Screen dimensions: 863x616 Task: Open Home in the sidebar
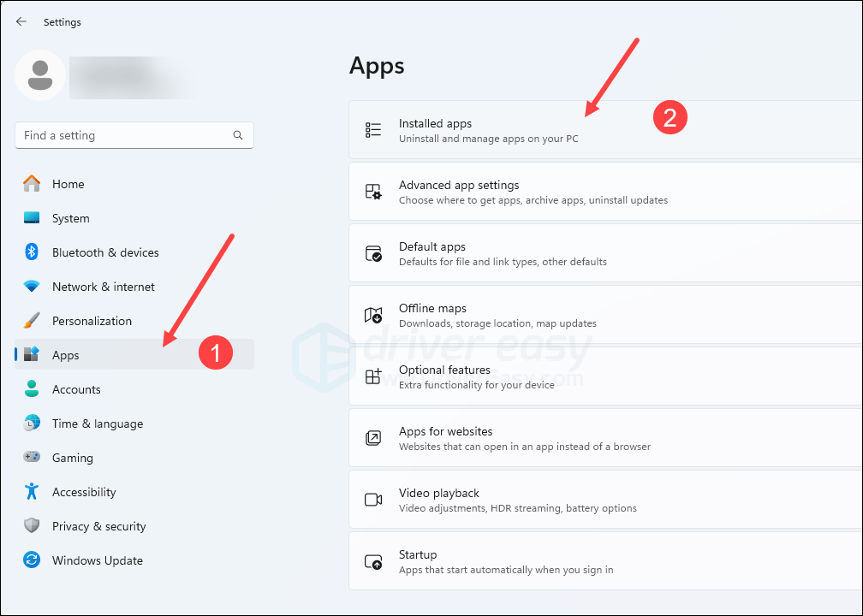coord(68,184)
